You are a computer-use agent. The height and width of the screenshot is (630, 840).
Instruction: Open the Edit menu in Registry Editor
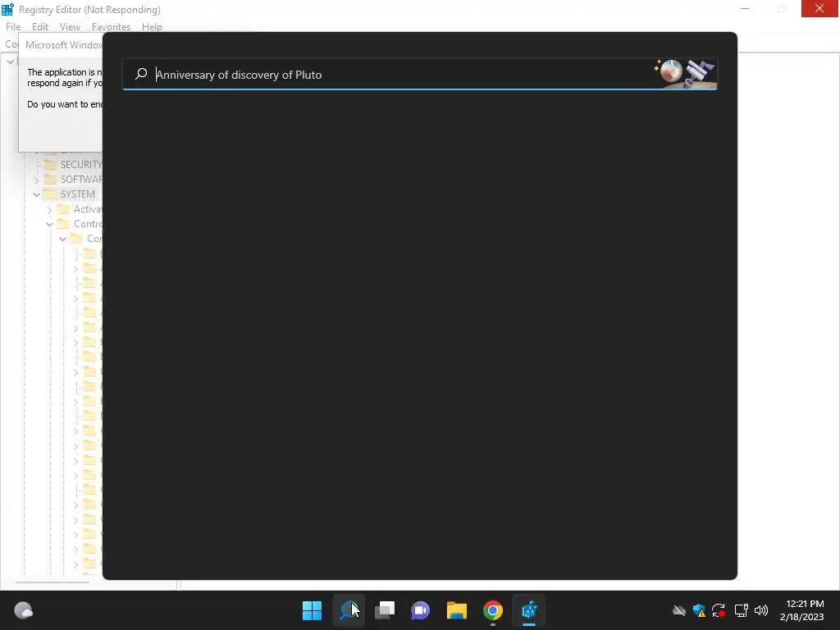40,27
